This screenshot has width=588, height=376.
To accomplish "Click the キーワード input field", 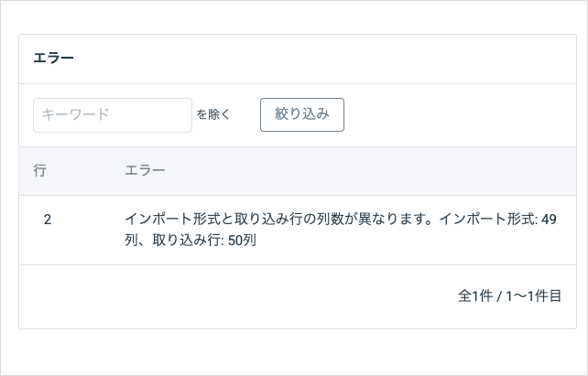I will 112,115.
